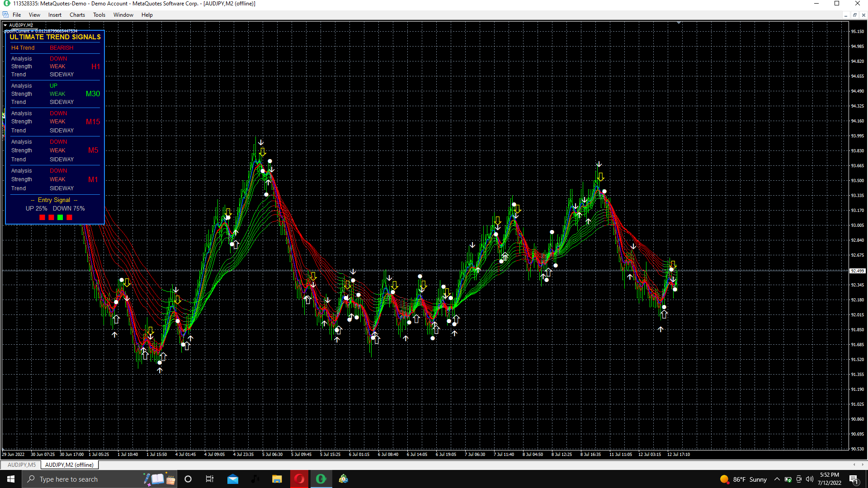Open the Tools menu
The image size is (868, 488).
(99, 15)
